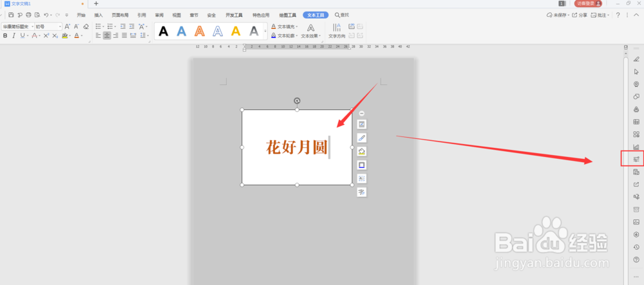Open numbered list dropdown
644x285 pixels.
point(114,26)
